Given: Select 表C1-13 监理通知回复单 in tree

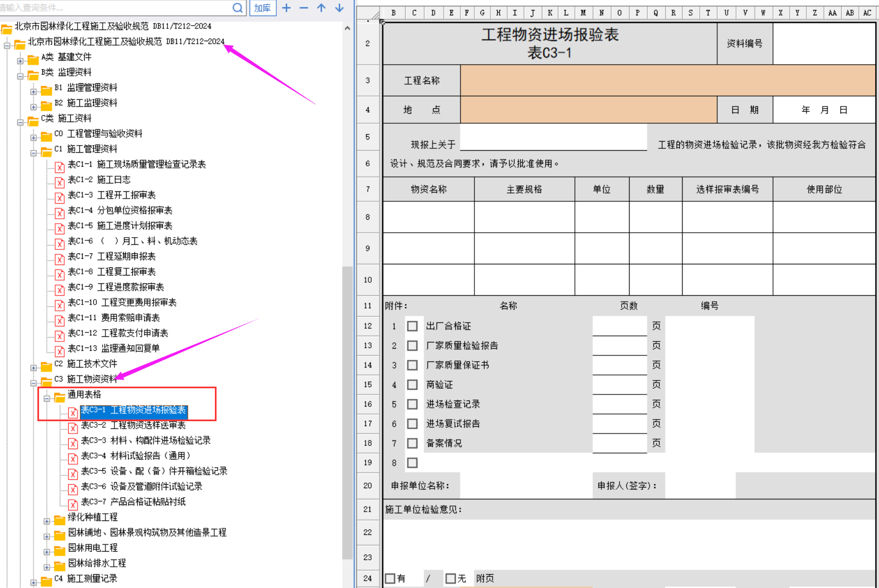Looking at the screenshot, I should [113, 349].
